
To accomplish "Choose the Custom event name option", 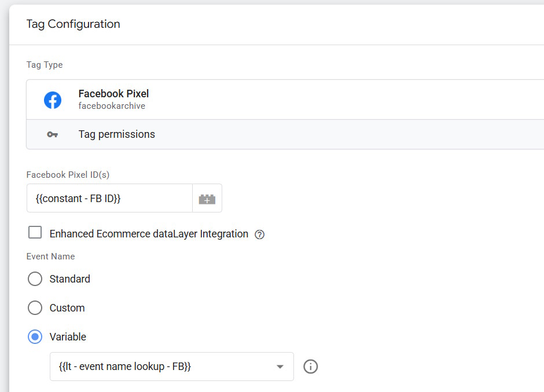I will 35,307.
